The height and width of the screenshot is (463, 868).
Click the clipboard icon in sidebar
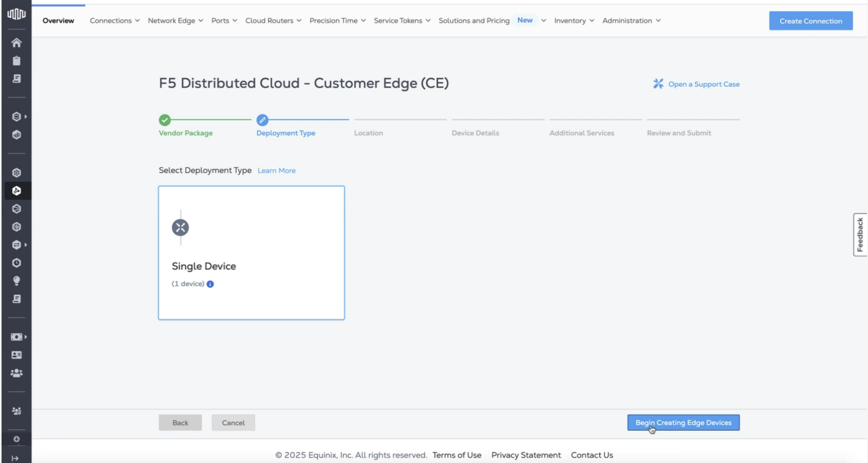16,61
